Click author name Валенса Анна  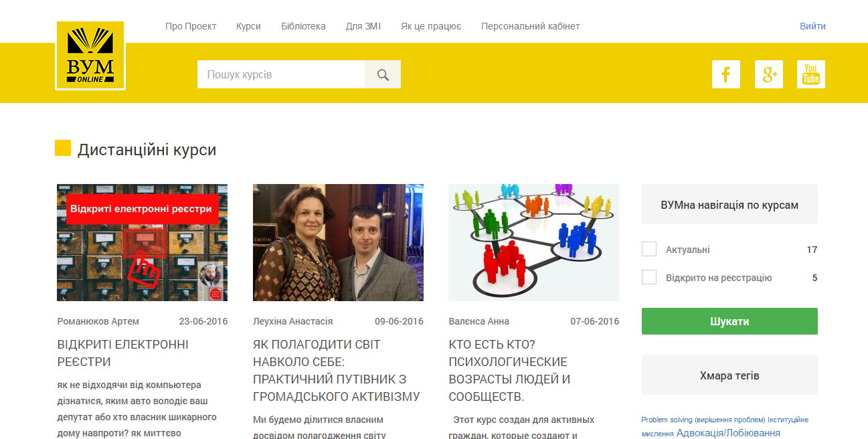coord(479,321)
